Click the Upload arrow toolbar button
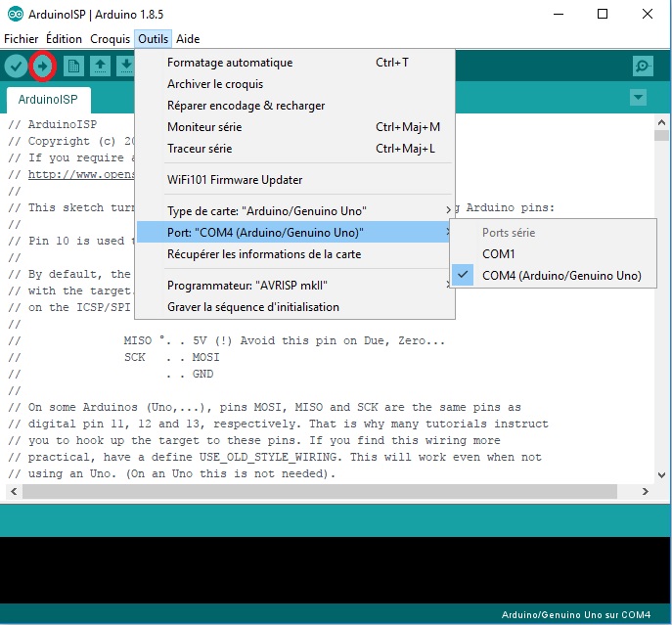Screen dimensions: 672x625 [x=42, y=67]
